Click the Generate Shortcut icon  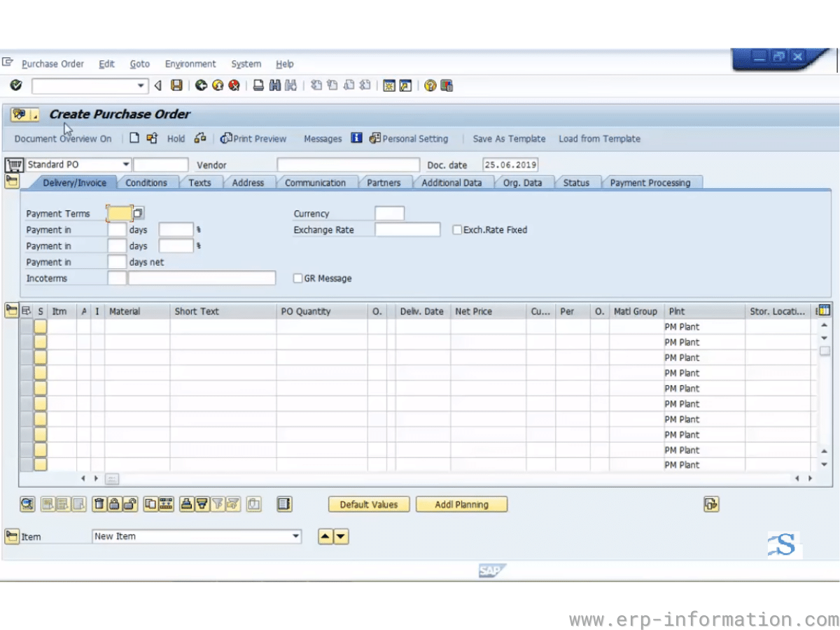tap(405, 85)
